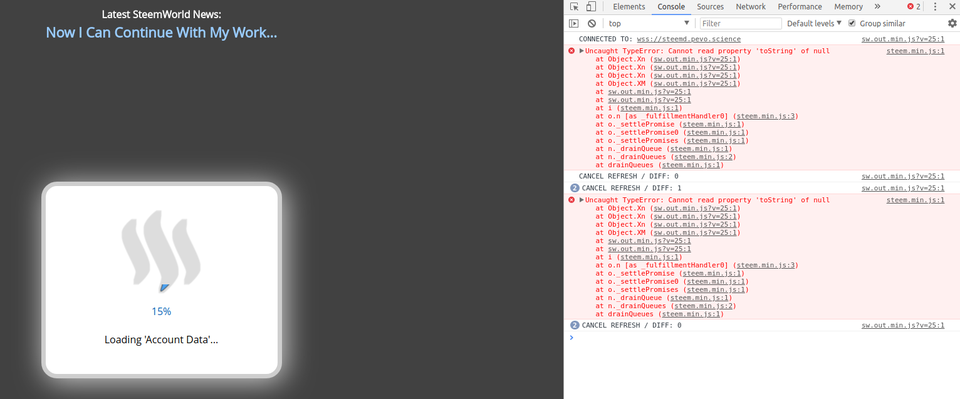
Task: Open the Memory tab
Action: pos(848,7)
